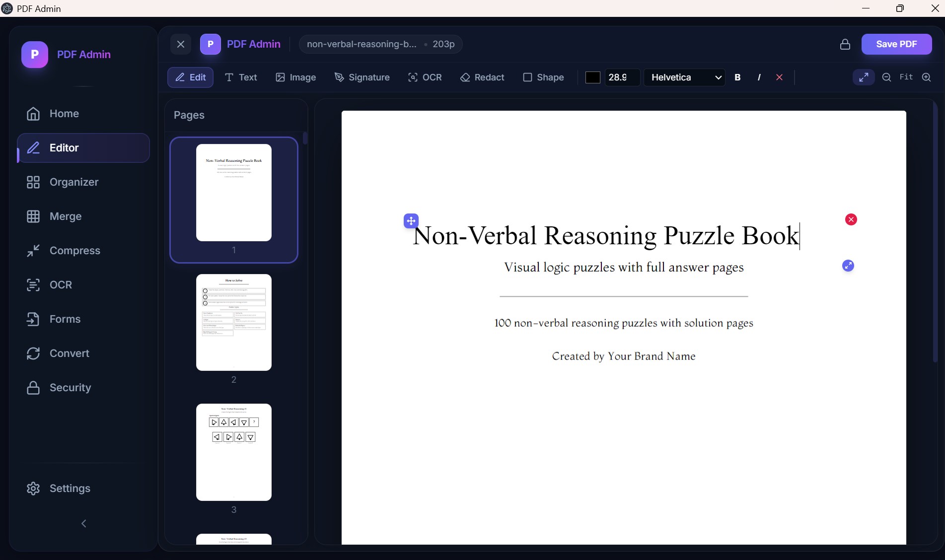945x560 pixels.
Task: Delete the text box with red circle X
Action: click(851, 219)
